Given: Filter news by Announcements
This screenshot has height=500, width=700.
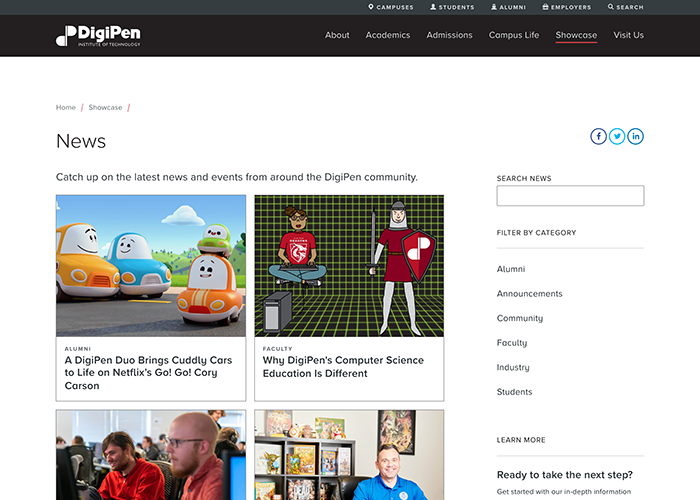Looking at the screenshot, I should point(529,294).
